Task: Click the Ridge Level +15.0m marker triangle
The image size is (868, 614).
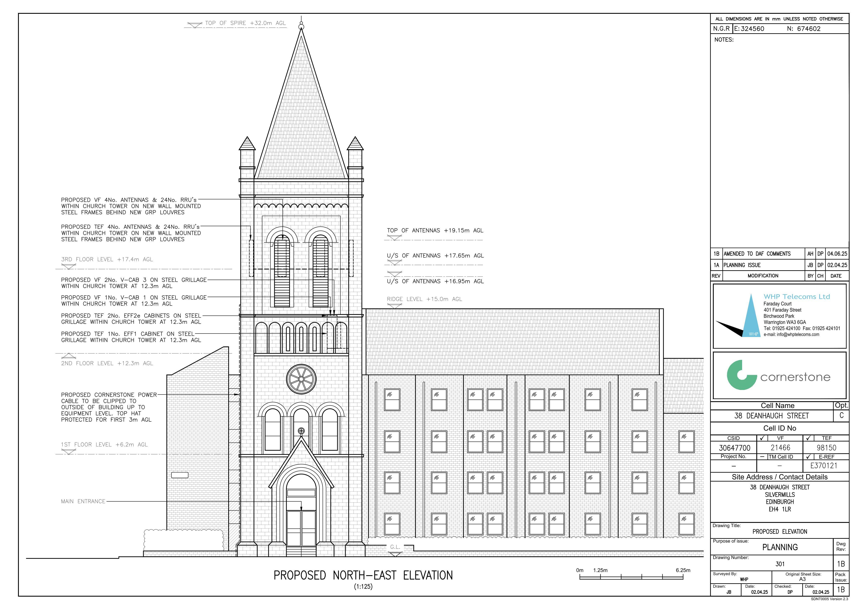Action: (x=394, y=306)
